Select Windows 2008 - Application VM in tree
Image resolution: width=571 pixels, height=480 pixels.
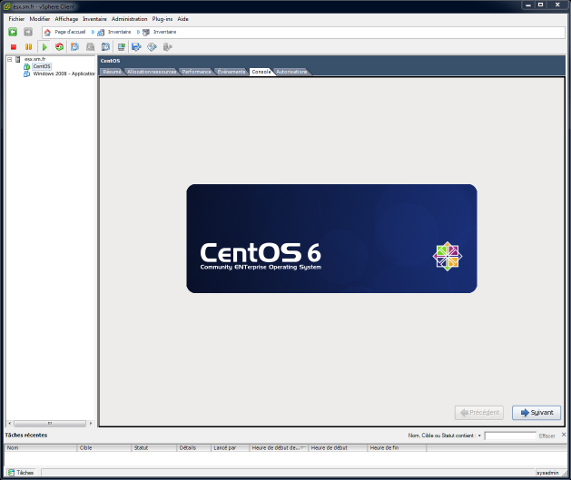(x=64, y=74)
